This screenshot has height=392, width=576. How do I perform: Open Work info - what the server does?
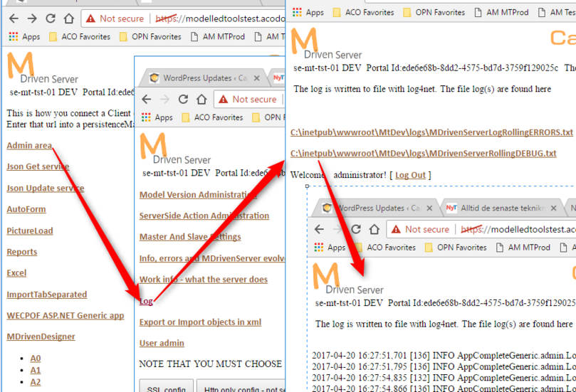[x=204, y=280]
